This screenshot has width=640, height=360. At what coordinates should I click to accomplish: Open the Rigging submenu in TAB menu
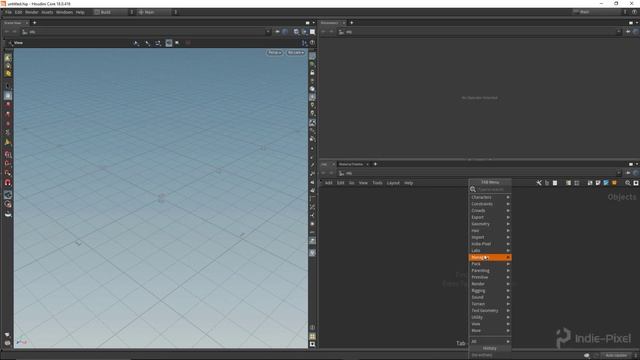coord(490,291)
